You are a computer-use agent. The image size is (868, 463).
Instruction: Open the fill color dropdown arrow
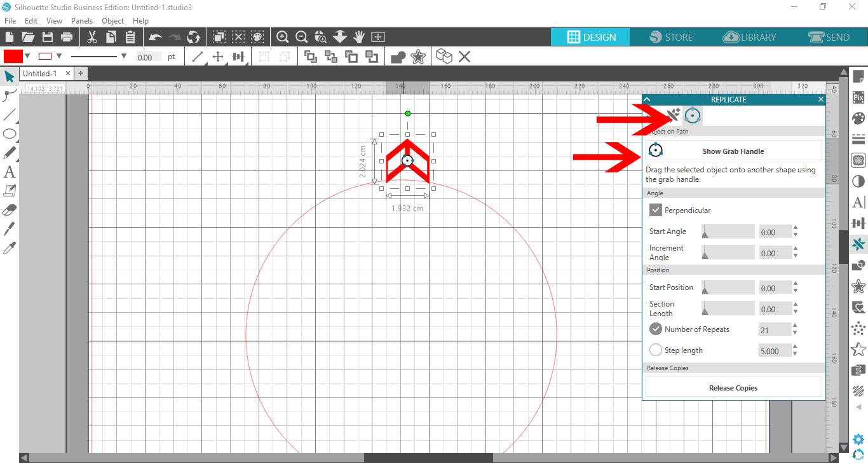(27, 56)
